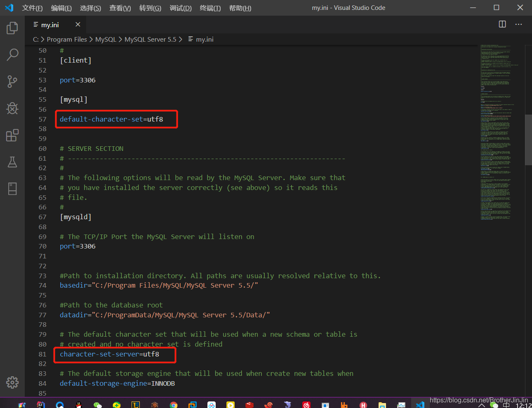Open the 终端(T) menu
532x408 pixels.
pyautogui.click(x=210, y=8)
